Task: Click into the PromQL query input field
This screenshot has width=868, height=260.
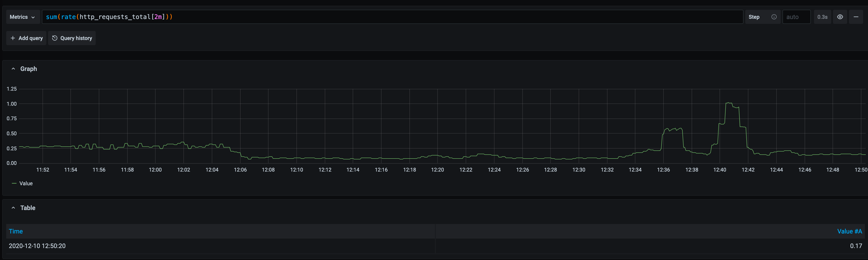Action: 391,17
